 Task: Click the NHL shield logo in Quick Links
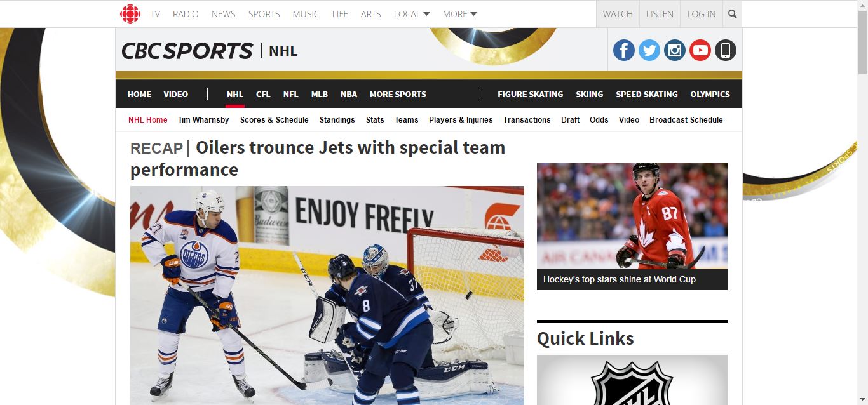[x=632, y=383]
